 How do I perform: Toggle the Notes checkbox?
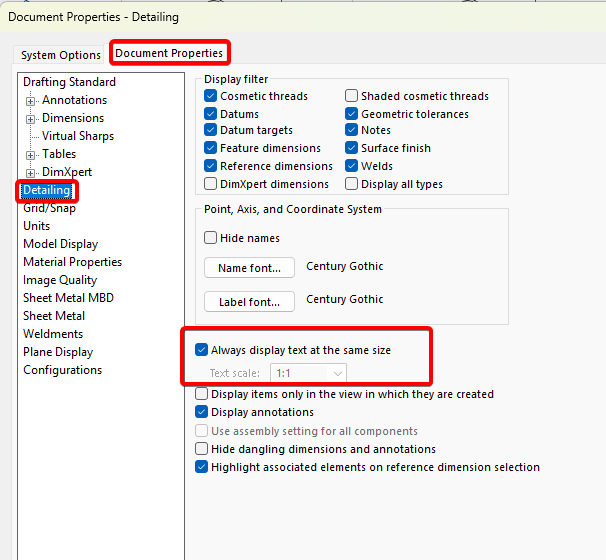[x=351, y=130]
